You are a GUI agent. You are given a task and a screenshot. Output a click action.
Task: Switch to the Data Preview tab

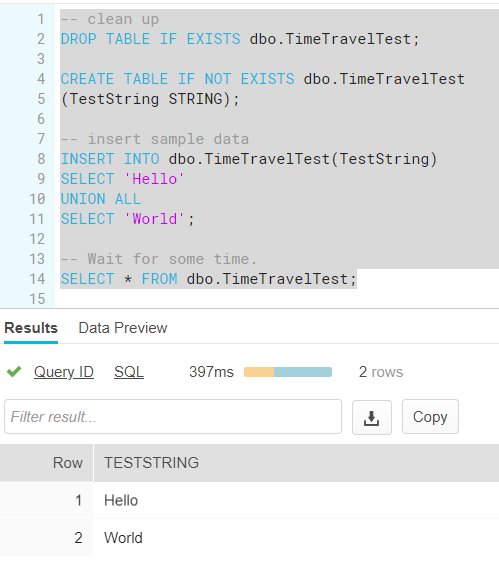(x=123, y=328)
